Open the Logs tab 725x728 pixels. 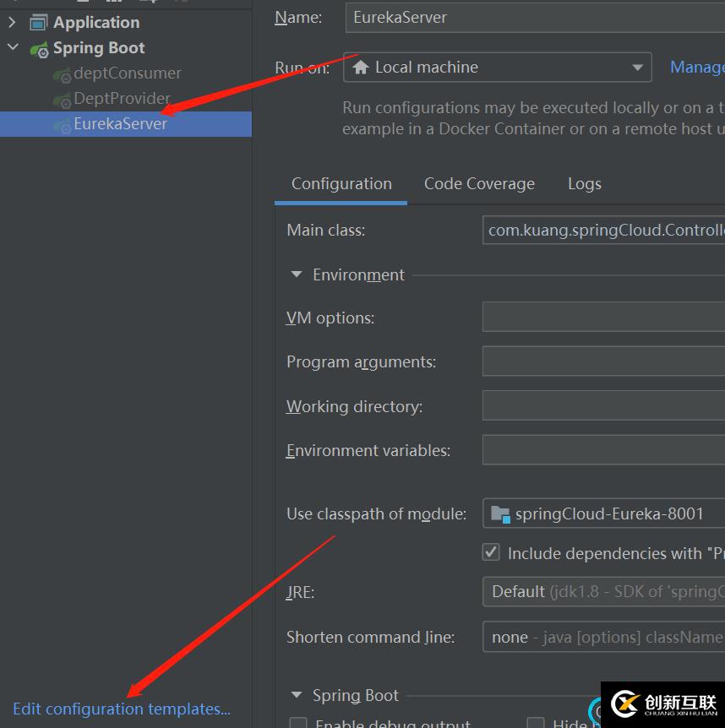coord(584,184)
